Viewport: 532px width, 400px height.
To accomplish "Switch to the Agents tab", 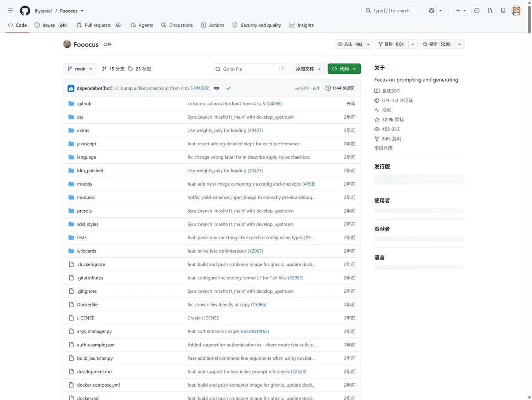I will [141, 25].
